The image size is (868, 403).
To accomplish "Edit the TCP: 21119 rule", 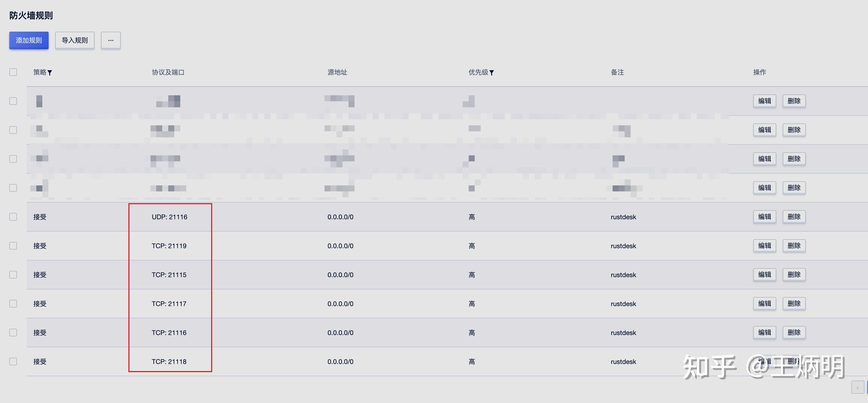I will pyautogui.click(x=764, y=246).
